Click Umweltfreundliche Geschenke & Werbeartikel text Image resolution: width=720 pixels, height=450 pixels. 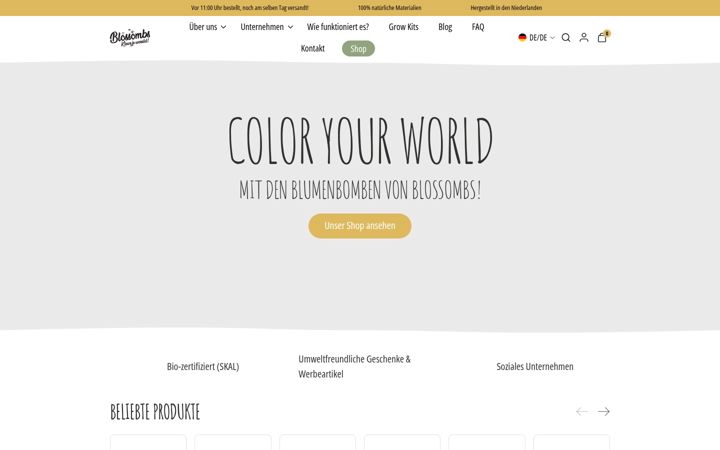[354, 366]
